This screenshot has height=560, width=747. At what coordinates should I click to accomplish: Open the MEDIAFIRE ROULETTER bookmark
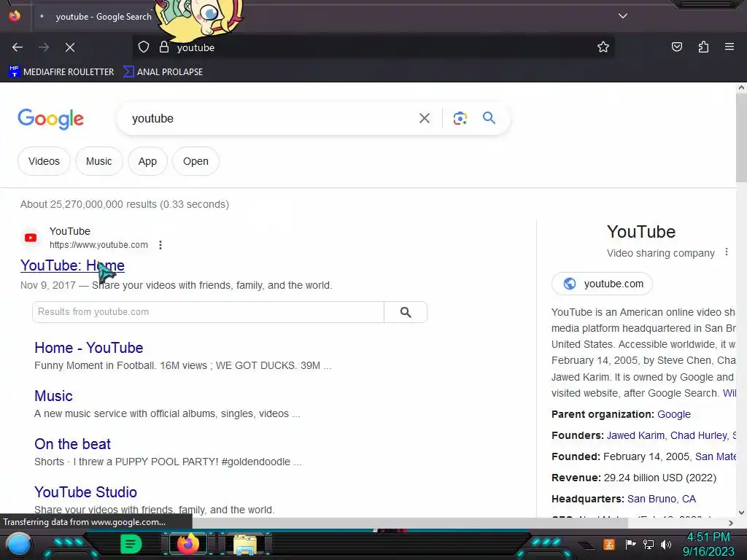pyautogui.click(x=61, y=72)
